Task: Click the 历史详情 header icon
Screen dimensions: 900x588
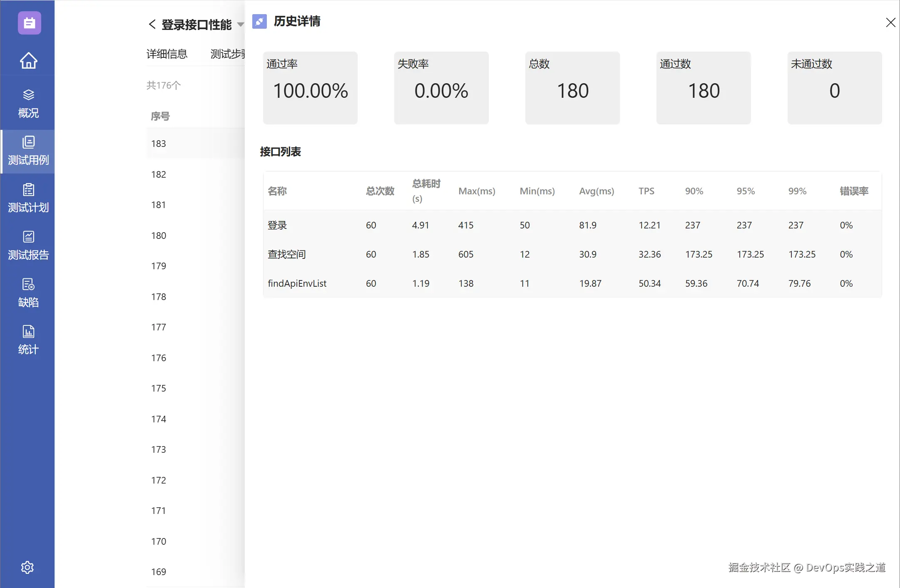Action: point(259,21)
